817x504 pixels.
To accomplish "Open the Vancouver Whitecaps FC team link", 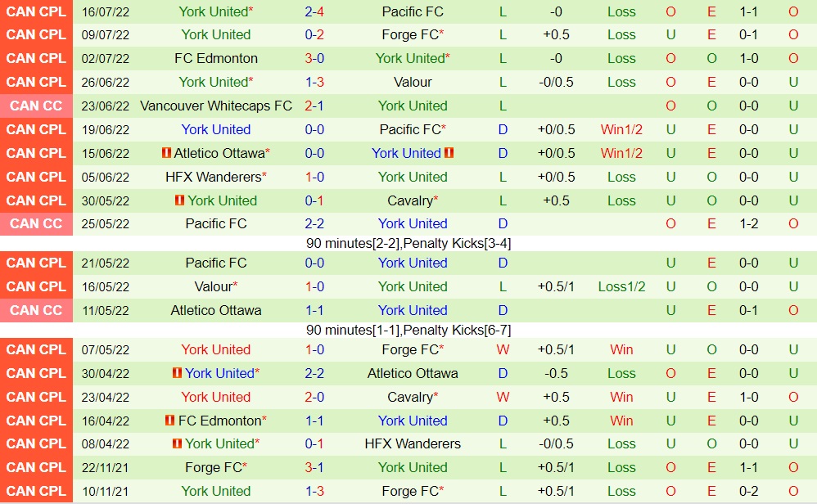I will [216, 106].
